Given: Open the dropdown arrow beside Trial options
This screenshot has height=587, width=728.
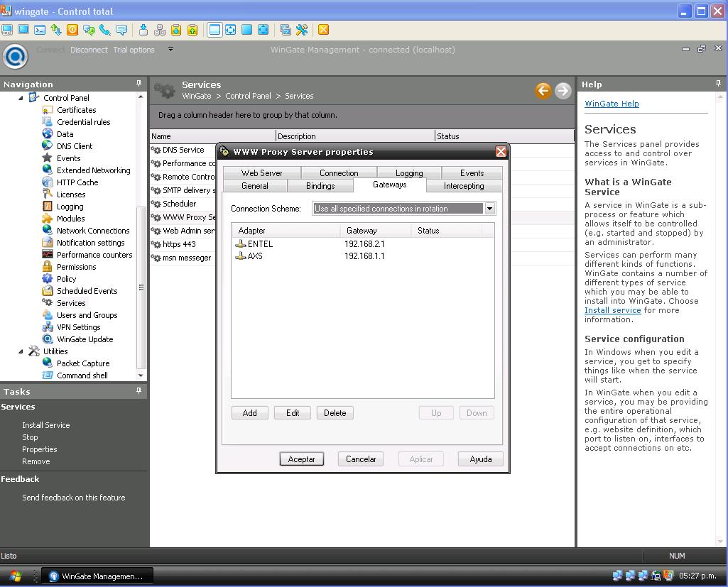Looking at the screenshot, I should pos(171,49).
